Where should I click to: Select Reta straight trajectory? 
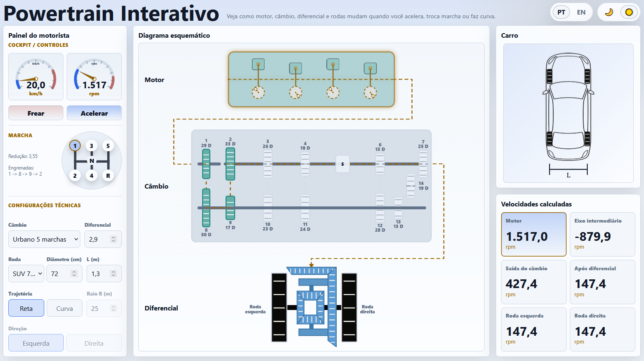(26, 308)
